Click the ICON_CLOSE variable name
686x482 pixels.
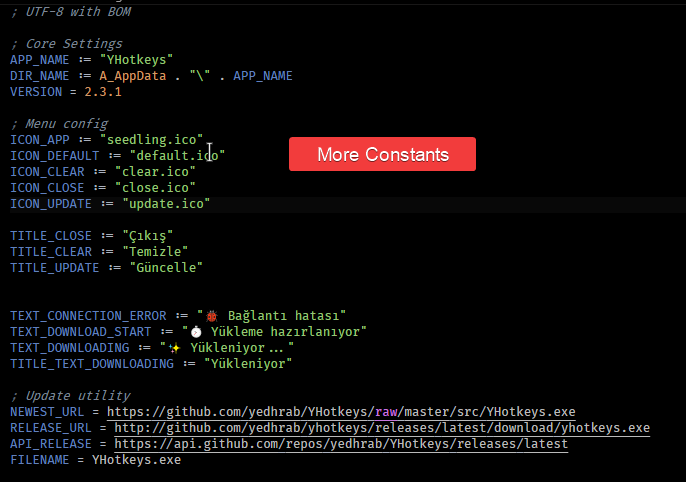[x=47, y=188]
